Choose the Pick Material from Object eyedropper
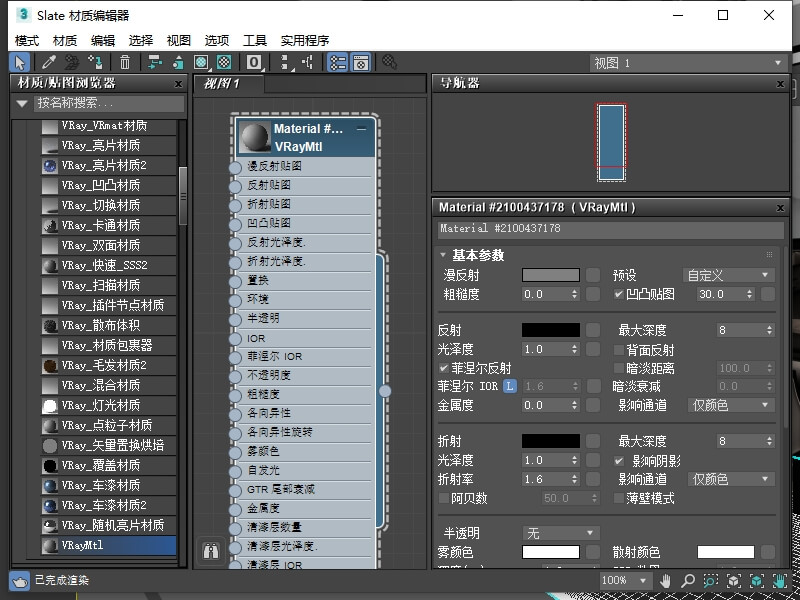The image size is (800, 600). (49, 63)
